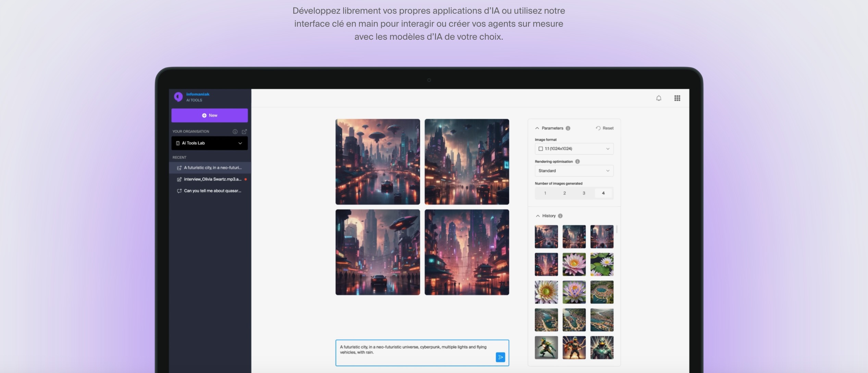Viewport: 868px width, 373px height.
Task: Click the send prompt arrow icon
Action: click(500, 357)
